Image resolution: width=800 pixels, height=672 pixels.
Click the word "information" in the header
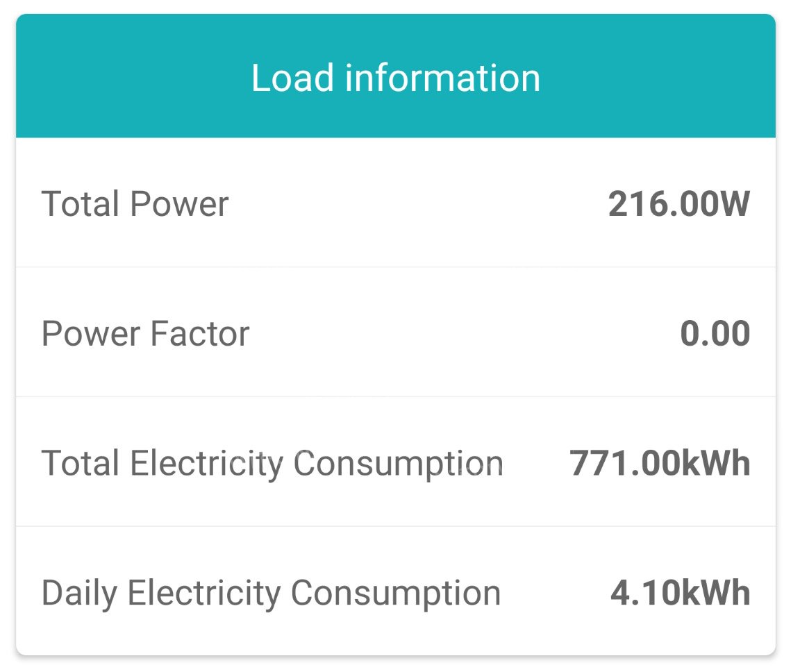tap(442, 77)
